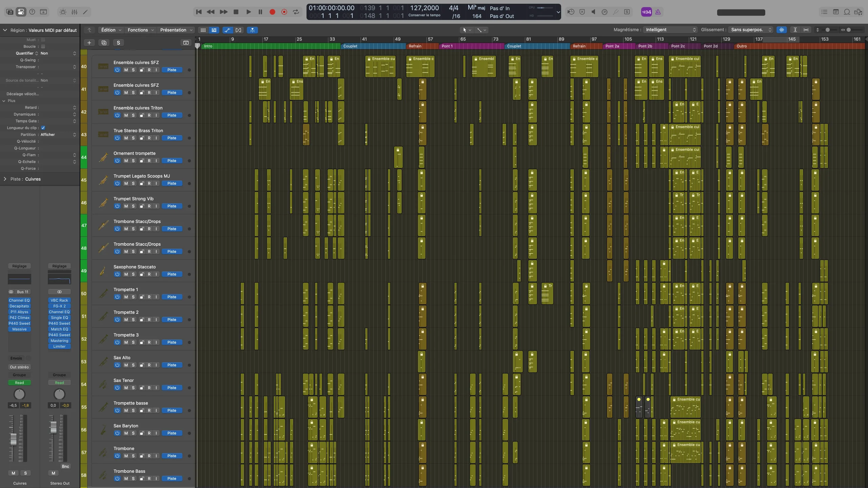Click the Piste button on Trombone Bass
The width and height of the screenshot is (868, 488).
[172, 479]
